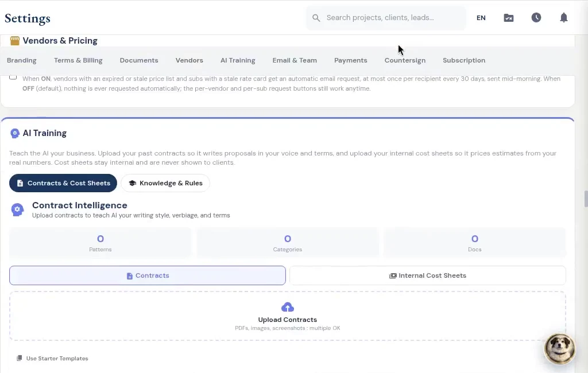Image resolution: width=588 pixels, height=373 pixels.
Task: Switch to the Documents tab
Action: [x=139, y=60]
